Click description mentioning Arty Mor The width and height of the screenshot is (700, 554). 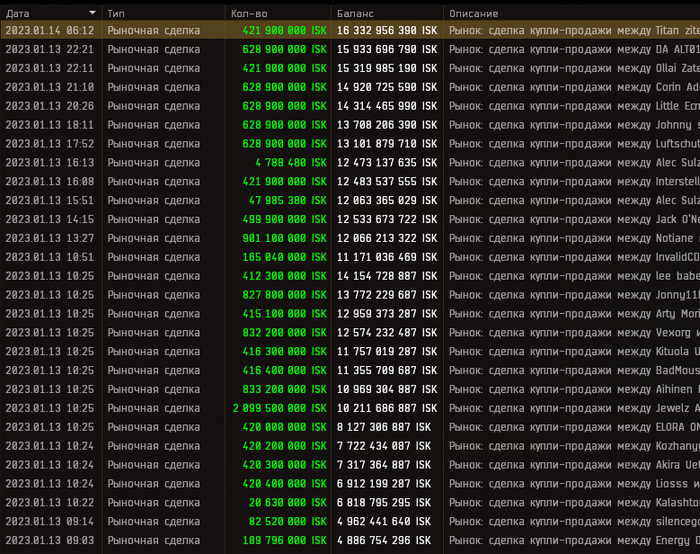(574, 314)
